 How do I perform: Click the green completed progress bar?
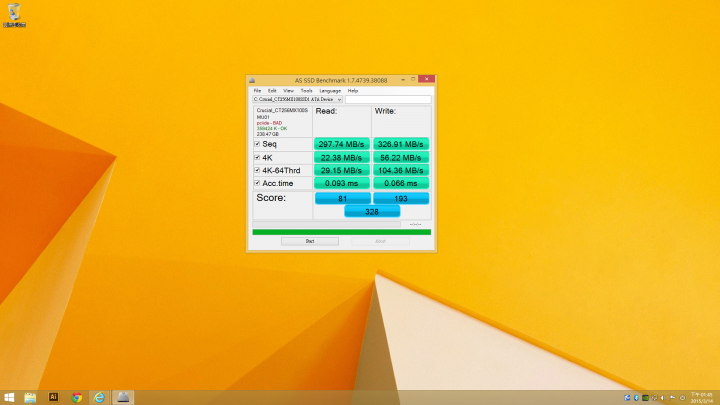tap(342, 232)
